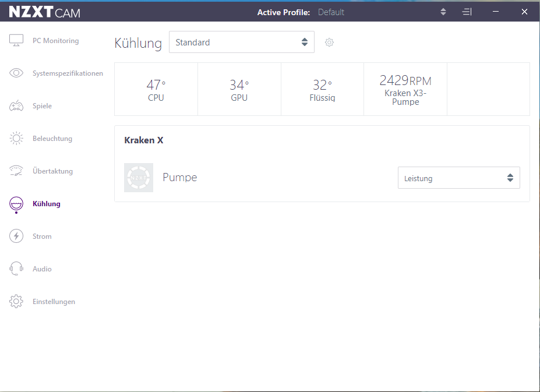
Task: Go to PC Monitoring section
Action: pyautogui.click(x=55, y=41)
